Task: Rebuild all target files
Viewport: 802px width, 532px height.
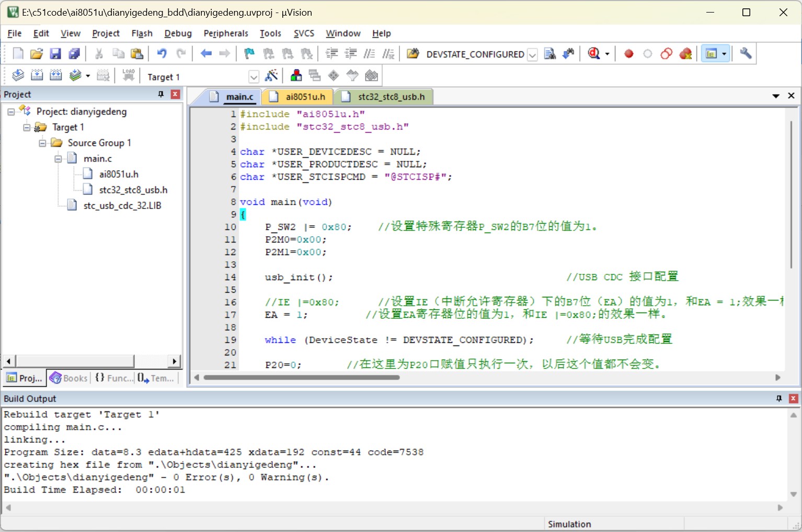Action: pos(55,75)
